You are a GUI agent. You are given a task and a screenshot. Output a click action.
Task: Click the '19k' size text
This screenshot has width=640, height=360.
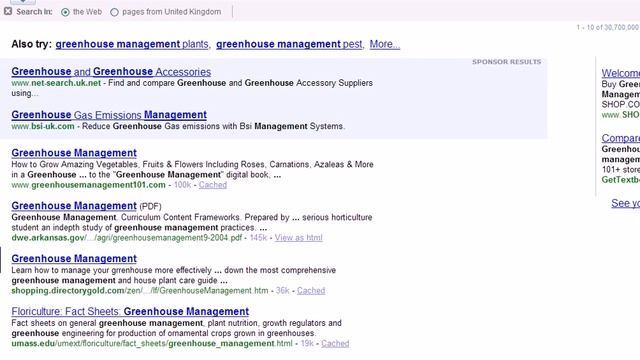(x=307, y=343)
